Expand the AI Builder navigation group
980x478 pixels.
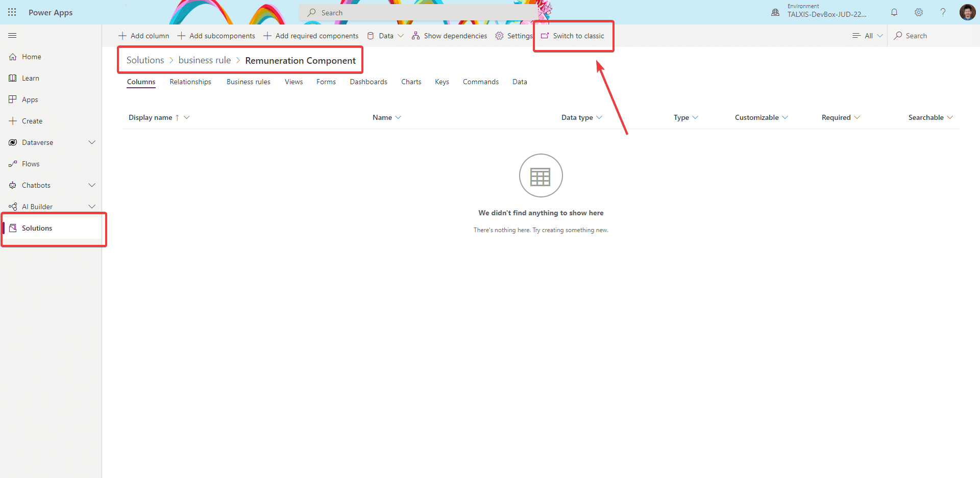click(92, 207)
